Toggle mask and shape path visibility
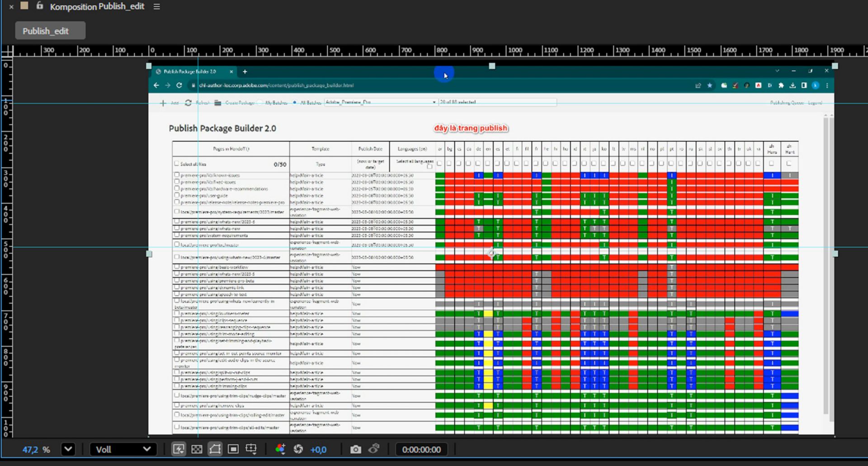Viewport: 868px width, 466px height. click(215, 449)
